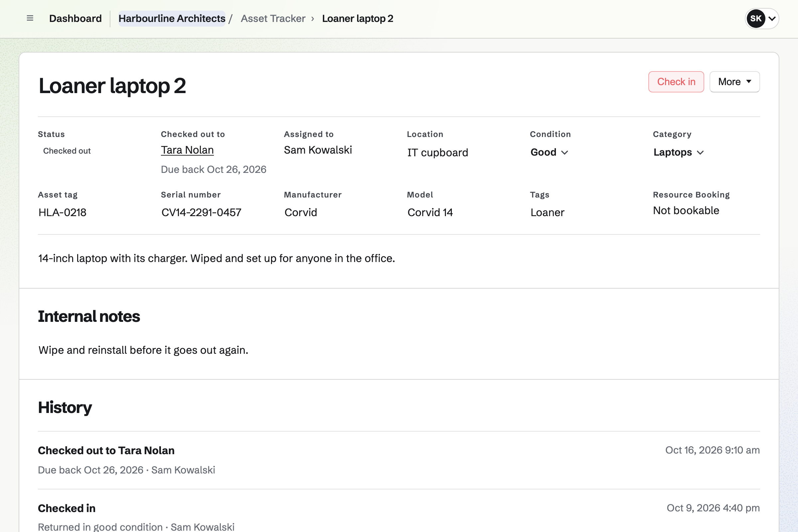The width and height of the screenshot is (798, 532).
Task: Click Loaner laptop 2 breadcrumb
Action: pos(358,18)
